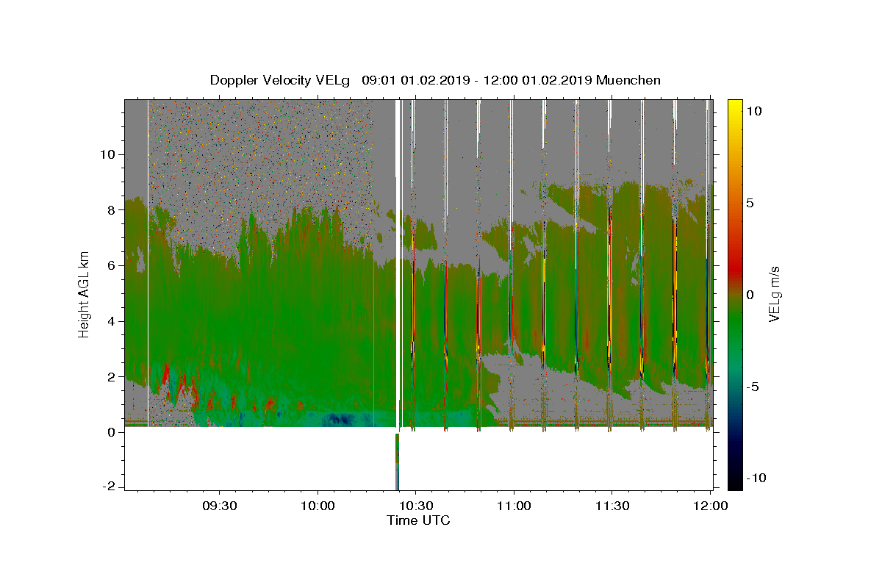
Task: Click the 11:00 time tick label
Action: [x=513, y=506]
